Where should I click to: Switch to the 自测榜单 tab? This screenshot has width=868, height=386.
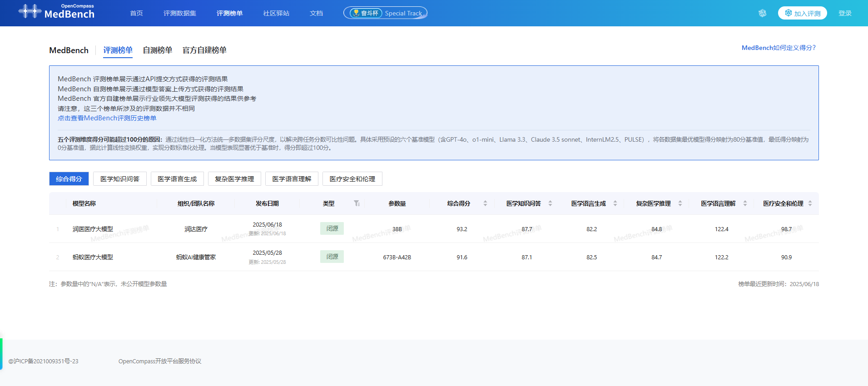157,50
